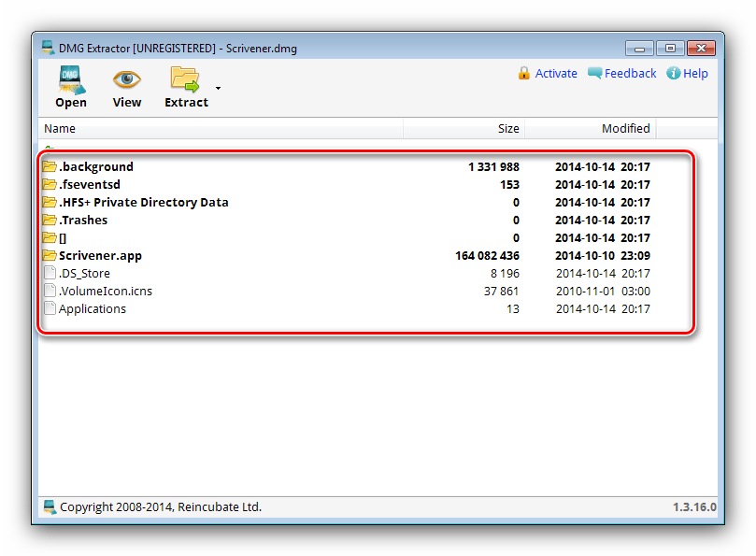756x556 pixels.
Task: Expand the Extract dropdown arrow
Action: [218, 89]
